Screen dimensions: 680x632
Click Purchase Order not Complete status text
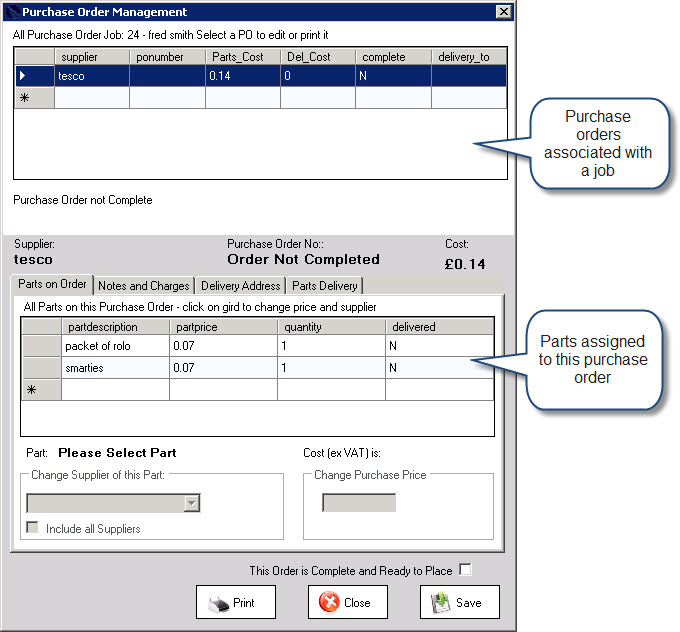click(83, 200)
